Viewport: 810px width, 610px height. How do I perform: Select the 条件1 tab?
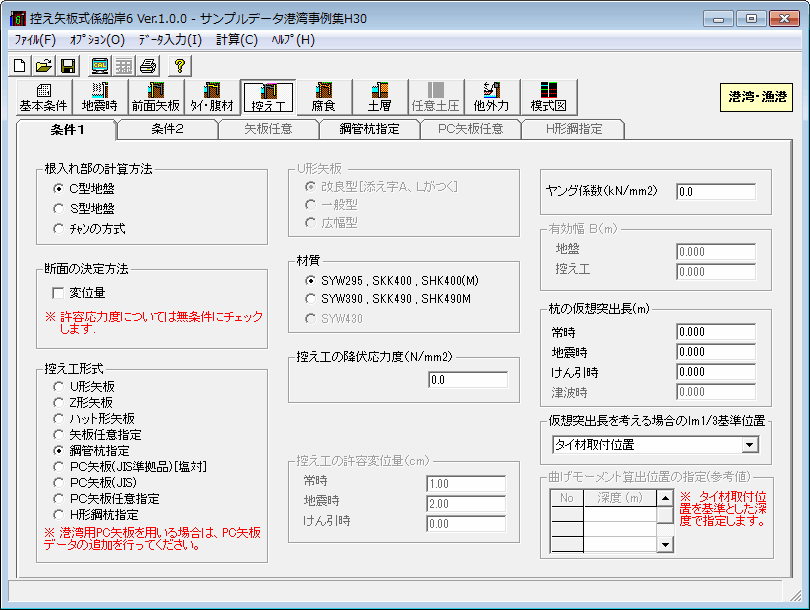pos(67,130)
